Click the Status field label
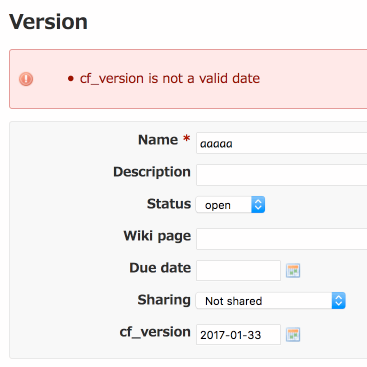This screenshot has height=367, width=367. click(x=169, y=204)
